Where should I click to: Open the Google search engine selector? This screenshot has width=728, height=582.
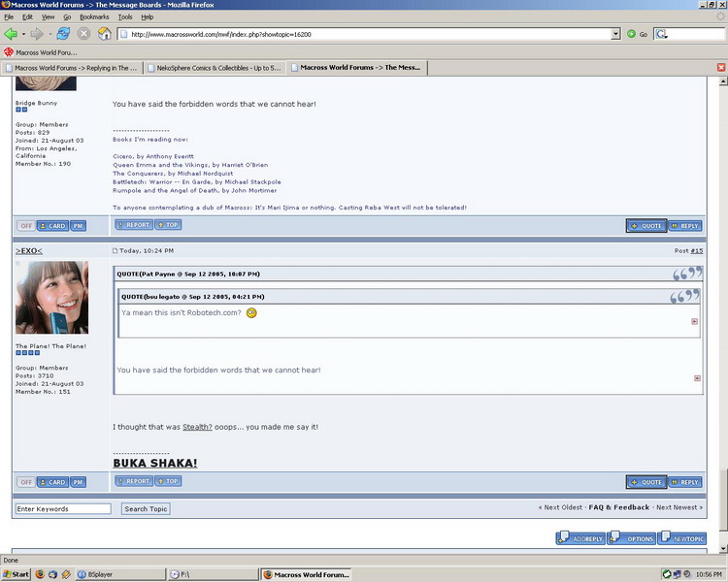point(661,34)
